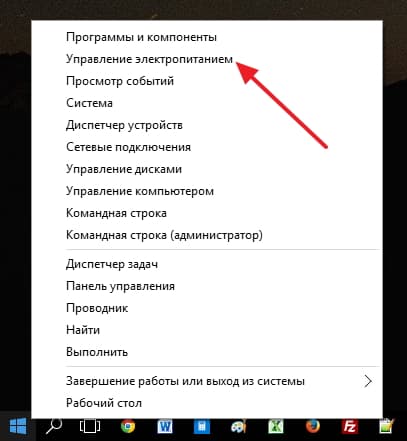Screen dimensions: 407x441
Task: Launch Firefox from the taskbar
Action: 313,426
